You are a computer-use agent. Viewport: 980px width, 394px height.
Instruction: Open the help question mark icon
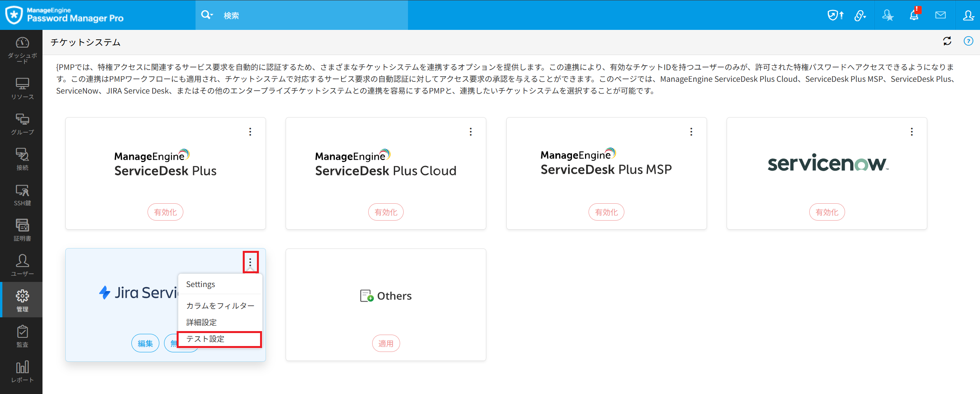click(x=968, y=41)
